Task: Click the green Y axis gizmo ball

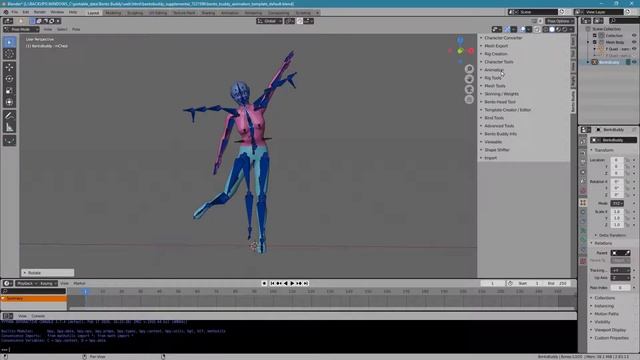Action: tap(460, 51)
